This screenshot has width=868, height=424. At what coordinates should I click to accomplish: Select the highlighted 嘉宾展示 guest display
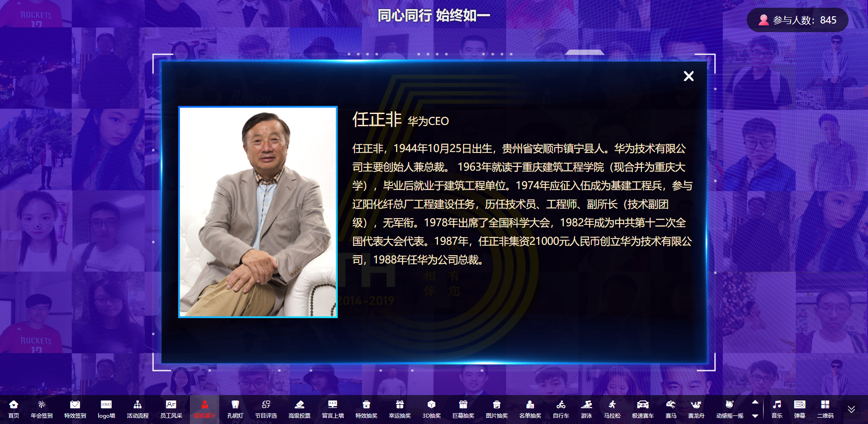click(204, 409)
